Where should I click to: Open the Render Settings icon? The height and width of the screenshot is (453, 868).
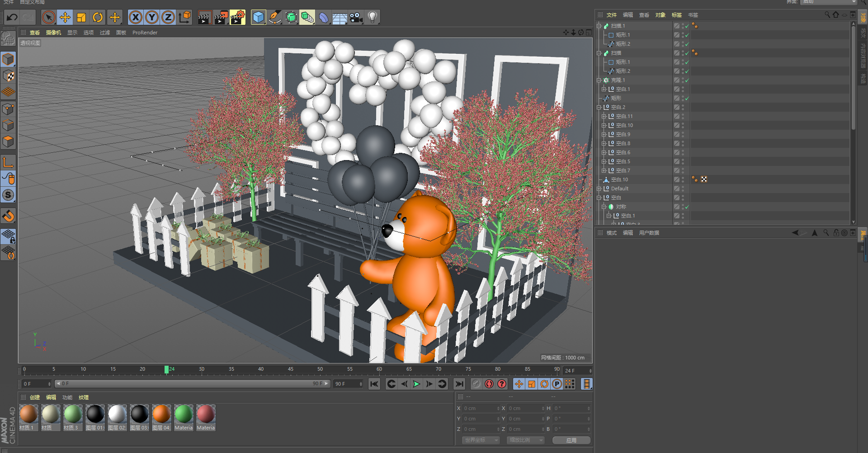238,18
